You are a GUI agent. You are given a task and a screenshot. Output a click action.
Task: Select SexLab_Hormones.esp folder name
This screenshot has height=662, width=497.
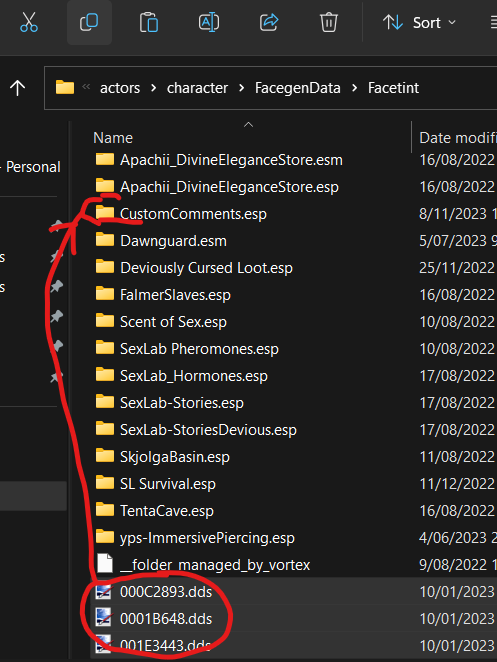pos(194,376)
